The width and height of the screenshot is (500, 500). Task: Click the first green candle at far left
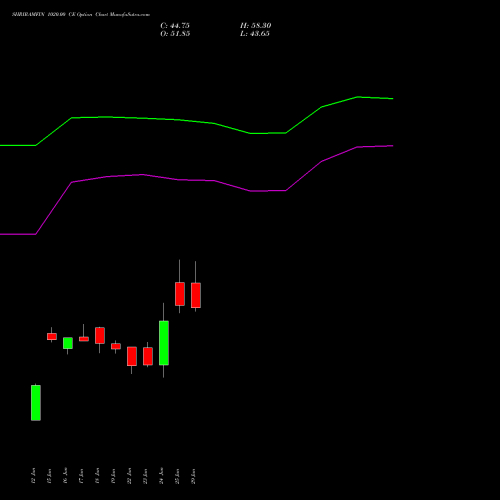pos(36,403)
